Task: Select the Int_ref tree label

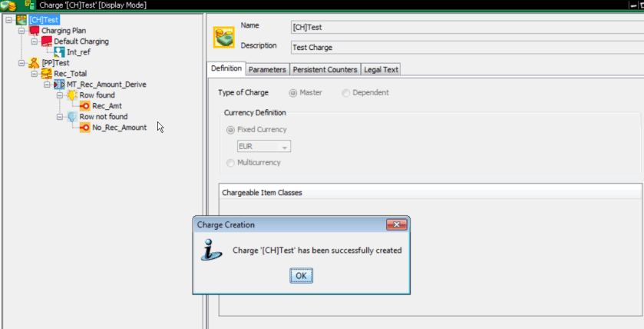Action: [78, 52]
